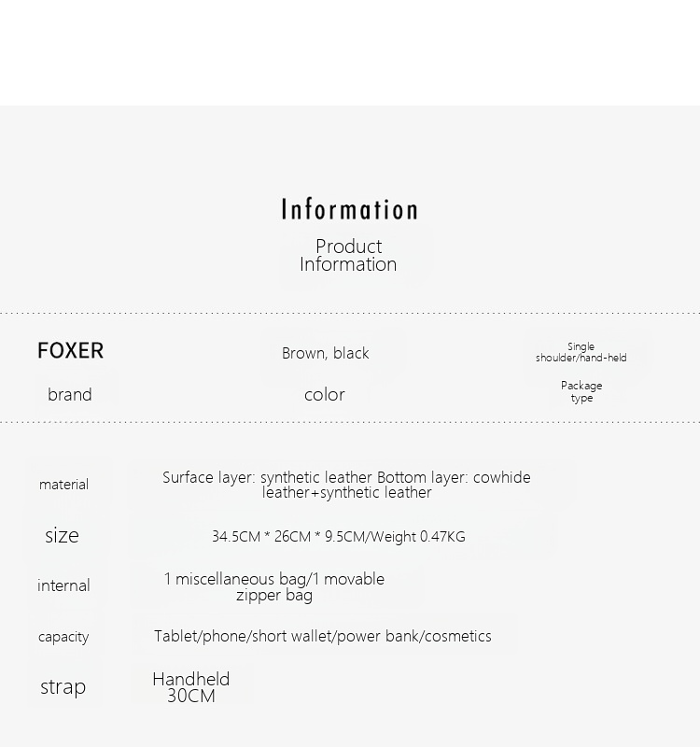Click the Single shoulder/hand-held text
Screen dimensions: 700x747
581,352
